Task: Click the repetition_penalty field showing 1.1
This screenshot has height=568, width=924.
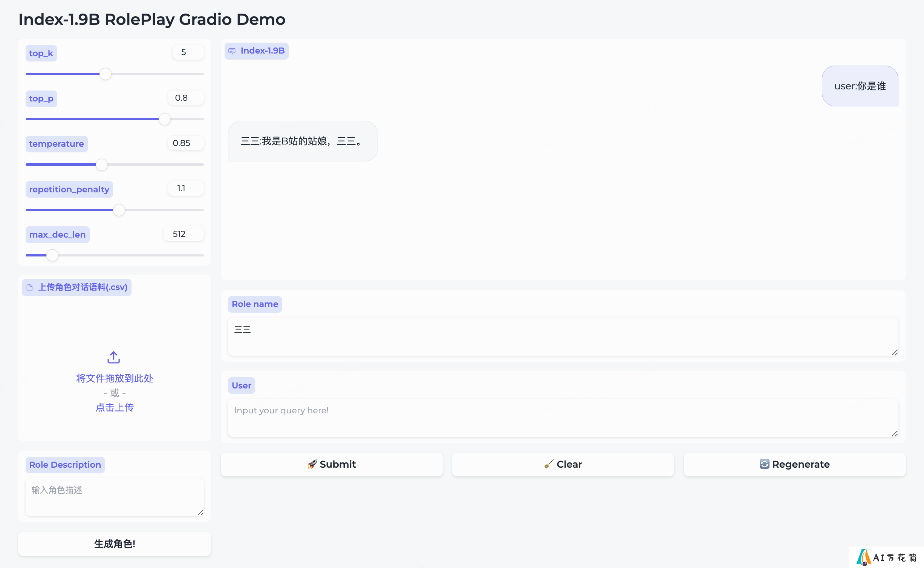Action: tap(186, 189)
